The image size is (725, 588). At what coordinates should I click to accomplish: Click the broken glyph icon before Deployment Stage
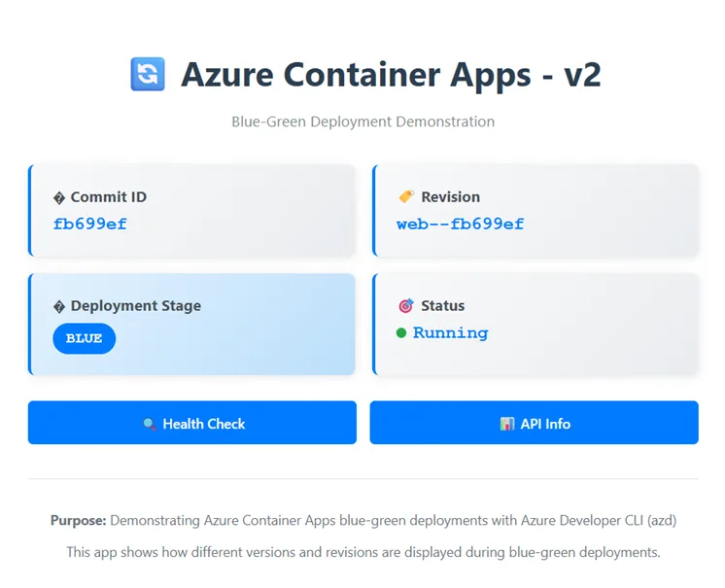click(x=58, y=306)
